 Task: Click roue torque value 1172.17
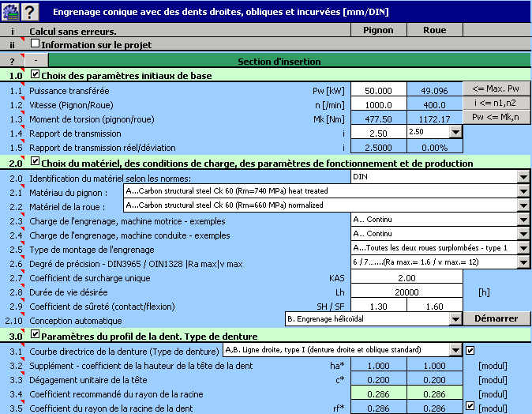(435, 119)
